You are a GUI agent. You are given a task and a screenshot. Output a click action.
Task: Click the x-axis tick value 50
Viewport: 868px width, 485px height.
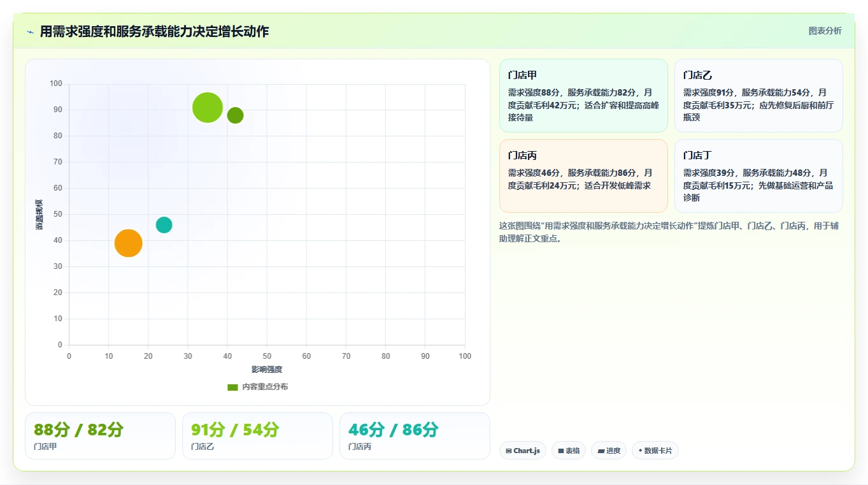pos(267,356)
